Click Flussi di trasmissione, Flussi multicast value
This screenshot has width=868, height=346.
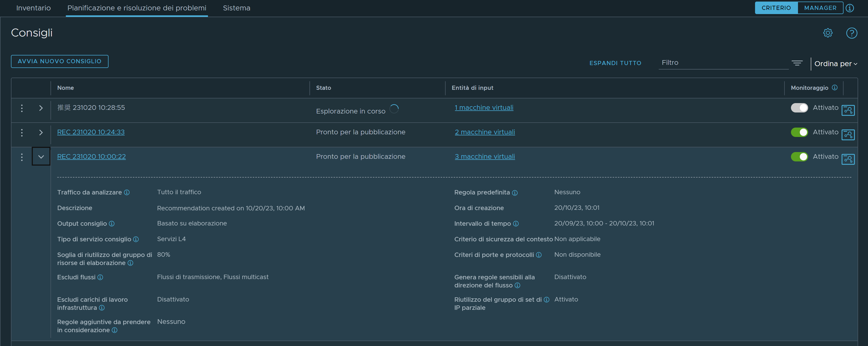(x=213, y=277)
